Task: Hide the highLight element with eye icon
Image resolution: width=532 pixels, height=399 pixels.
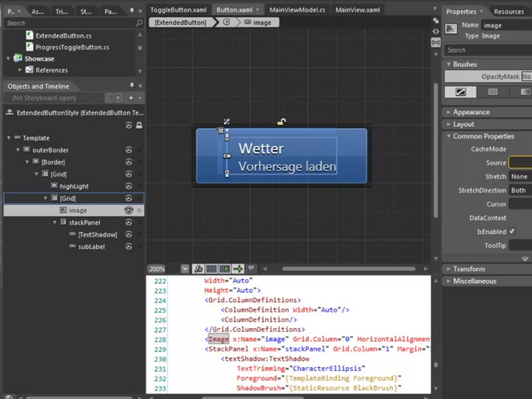Action: coord(129,186)
